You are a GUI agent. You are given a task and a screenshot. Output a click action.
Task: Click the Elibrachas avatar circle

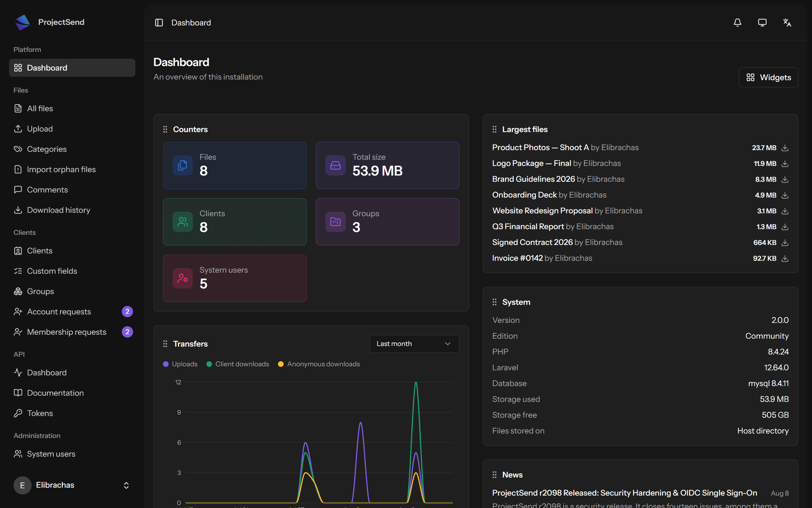pyautogui.click(x=23, y=485)
